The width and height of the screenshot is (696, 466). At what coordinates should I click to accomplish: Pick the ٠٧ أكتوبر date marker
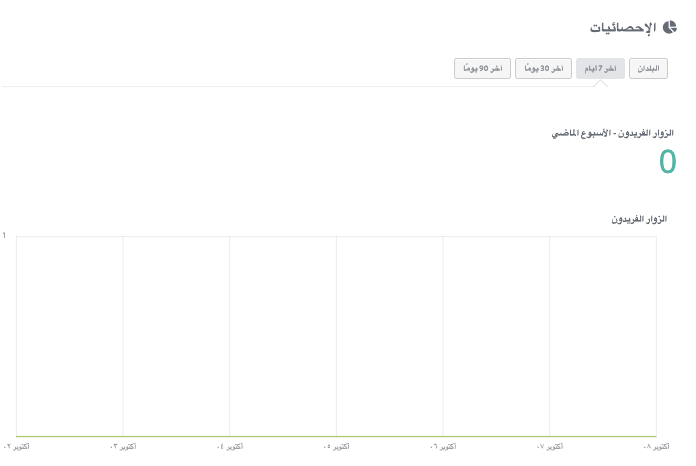550,446
